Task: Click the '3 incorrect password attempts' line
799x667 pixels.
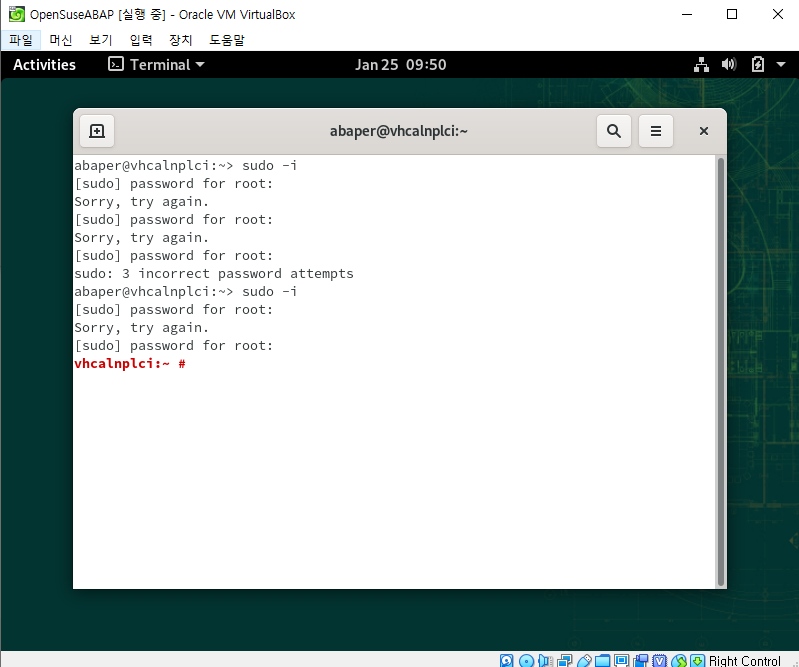Action: click(214, 274)
